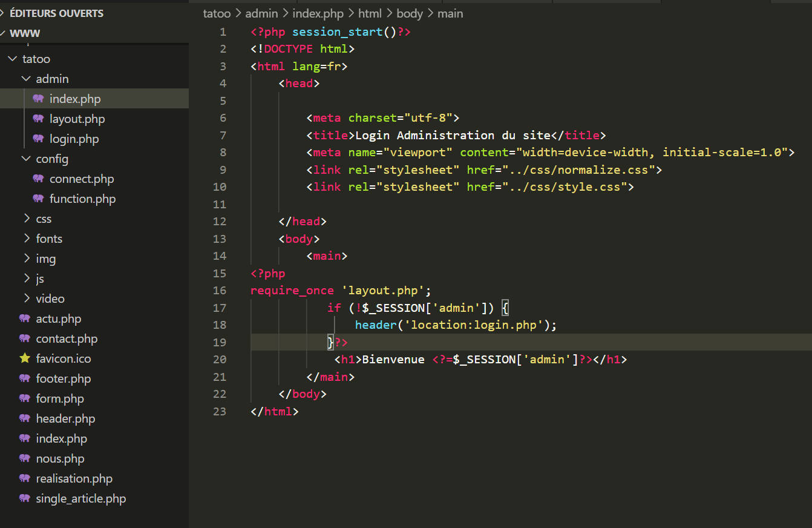812x528 pixels.
Task: Expand the css folder chevron
Action: tap(26, 219)
